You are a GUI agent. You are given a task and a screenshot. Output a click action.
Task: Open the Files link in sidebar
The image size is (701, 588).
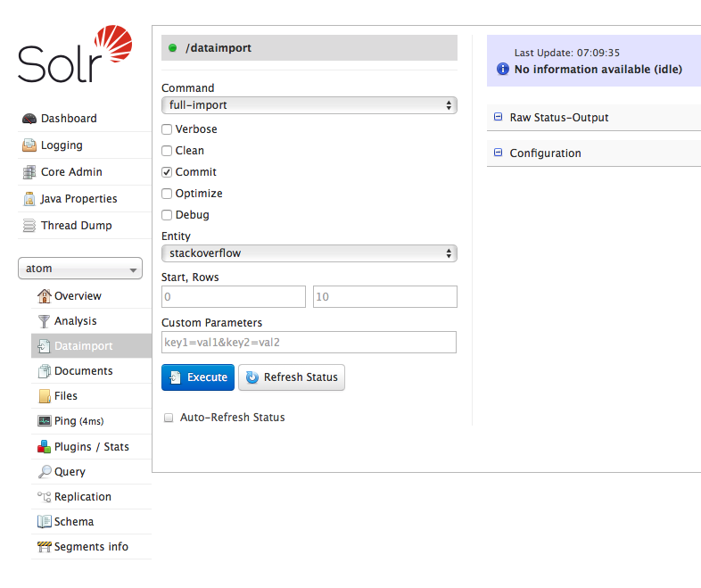(66, 396)
